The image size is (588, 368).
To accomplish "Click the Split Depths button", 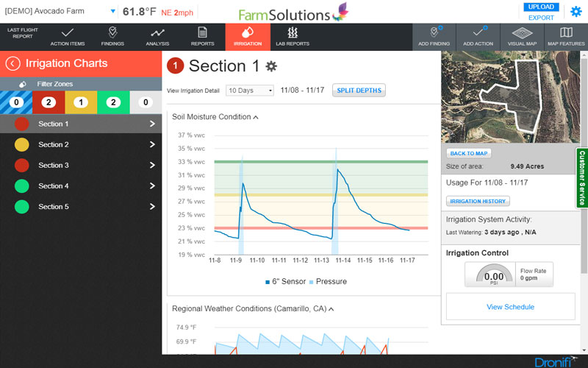I will pyautogui.click(x=359, y=91).
